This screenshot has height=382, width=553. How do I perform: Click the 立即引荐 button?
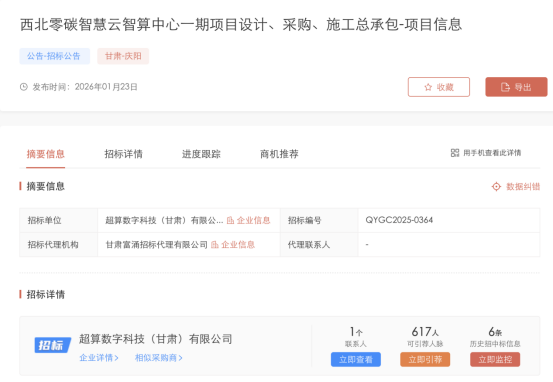[425, 359]
